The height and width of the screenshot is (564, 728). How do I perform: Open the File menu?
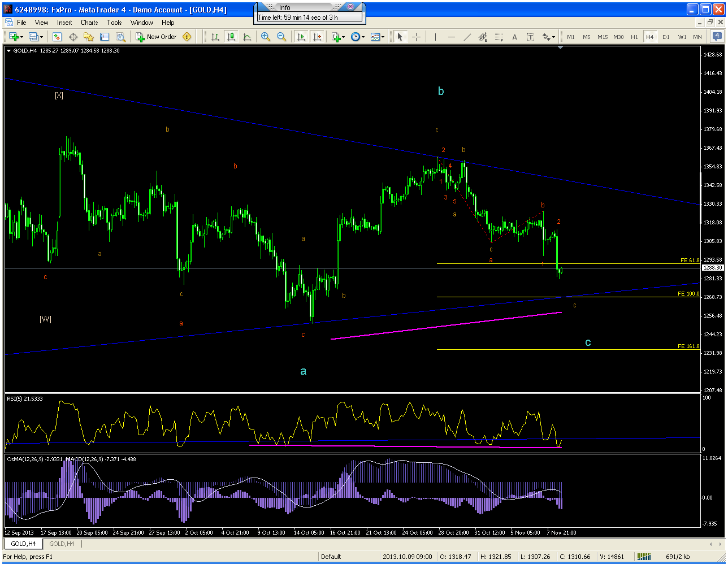click(x=21, y=23)
